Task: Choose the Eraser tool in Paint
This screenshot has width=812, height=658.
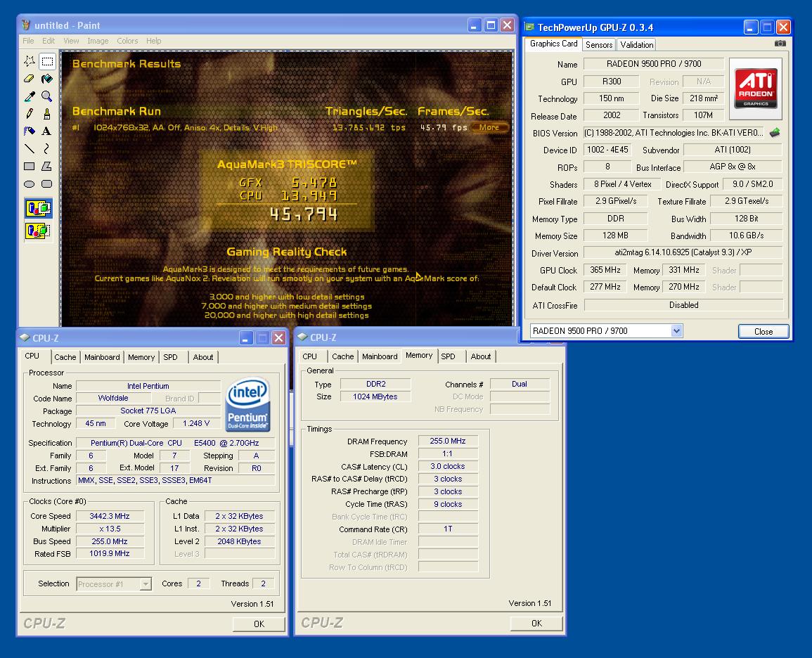Action: (x=30, y=79)
